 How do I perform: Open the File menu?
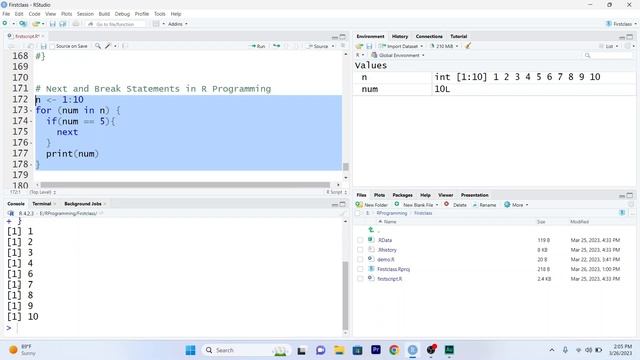point(6,14)
